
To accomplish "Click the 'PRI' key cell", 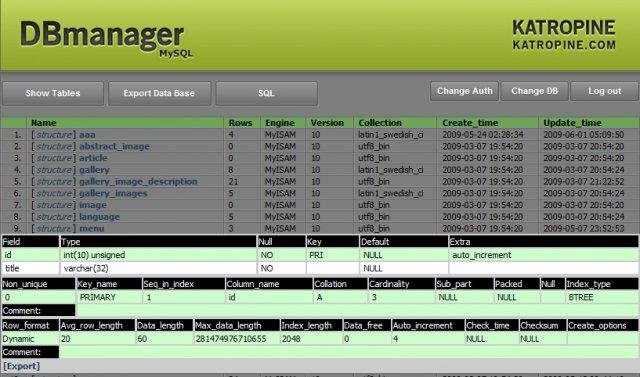I will click(332, 255).
